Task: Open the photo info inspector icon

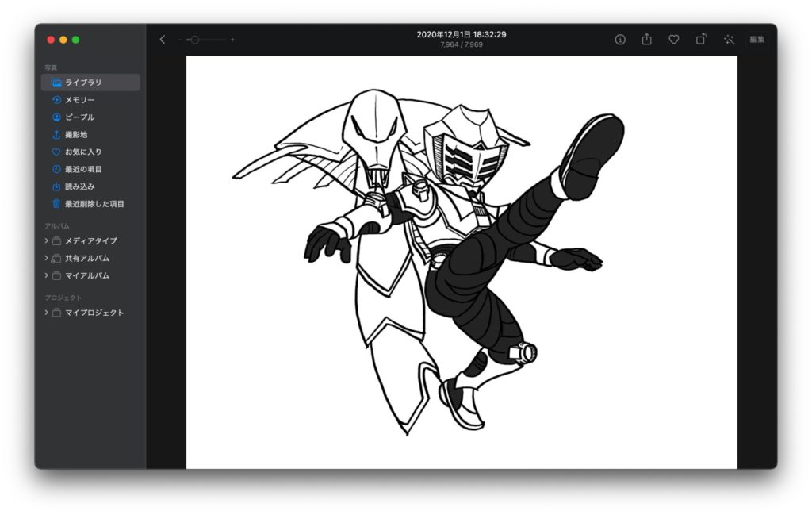Action: pyautogui.click(x=620, y=40)
